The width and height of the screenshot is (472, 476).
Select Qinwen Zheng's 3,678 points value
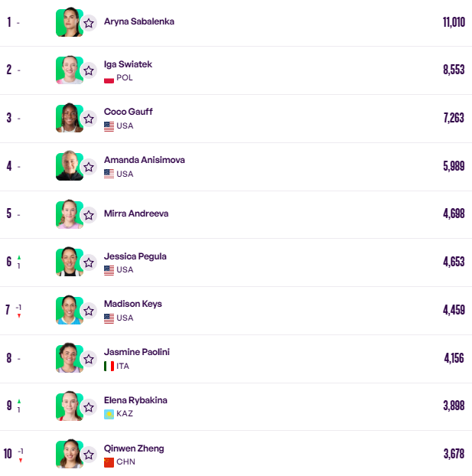[x=453, y=454]
